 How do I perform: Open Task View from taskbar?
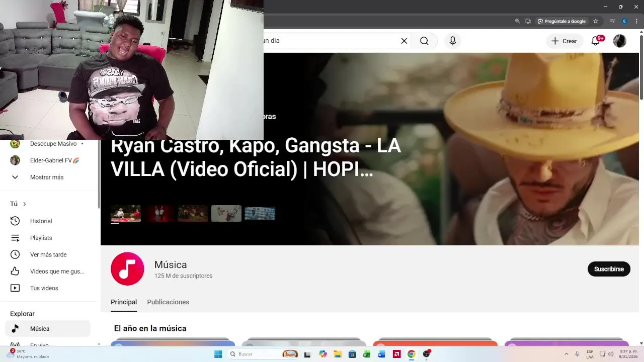308,354
